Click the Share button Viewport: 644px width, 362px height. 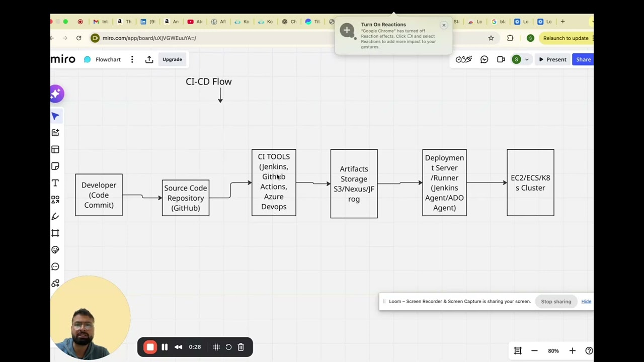pyautogui.click(x=583, y=59)
